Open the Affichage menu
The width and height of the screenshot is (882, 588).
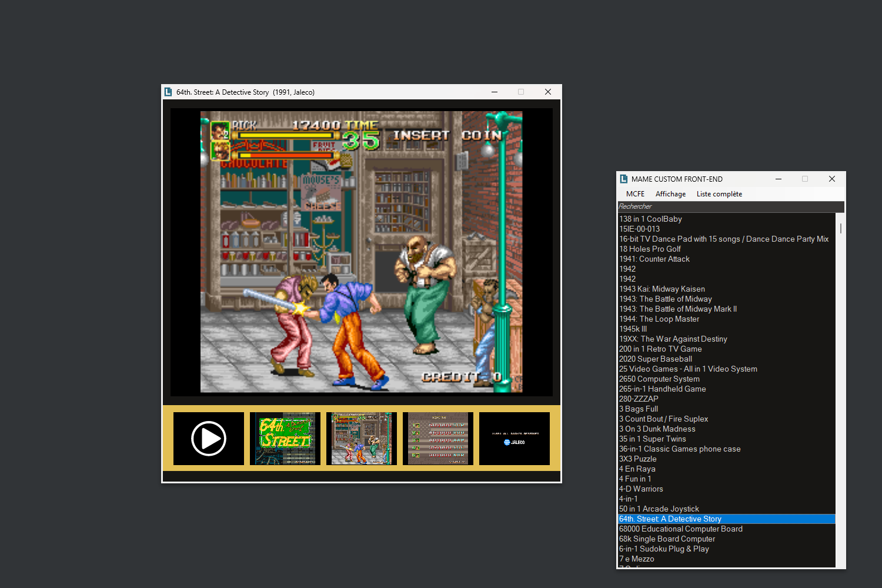(x=670, y=194)
